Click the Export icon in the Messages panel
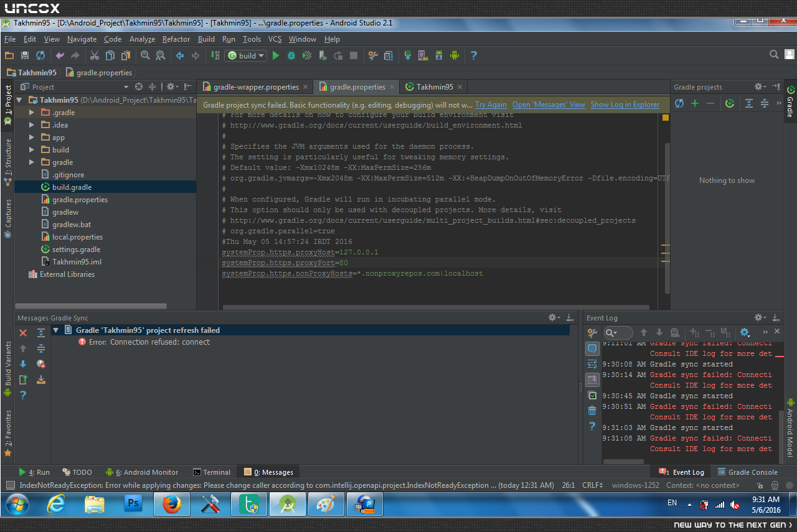Image resolution: width=797 pixels, height=532 pixels. pos(23,380)
